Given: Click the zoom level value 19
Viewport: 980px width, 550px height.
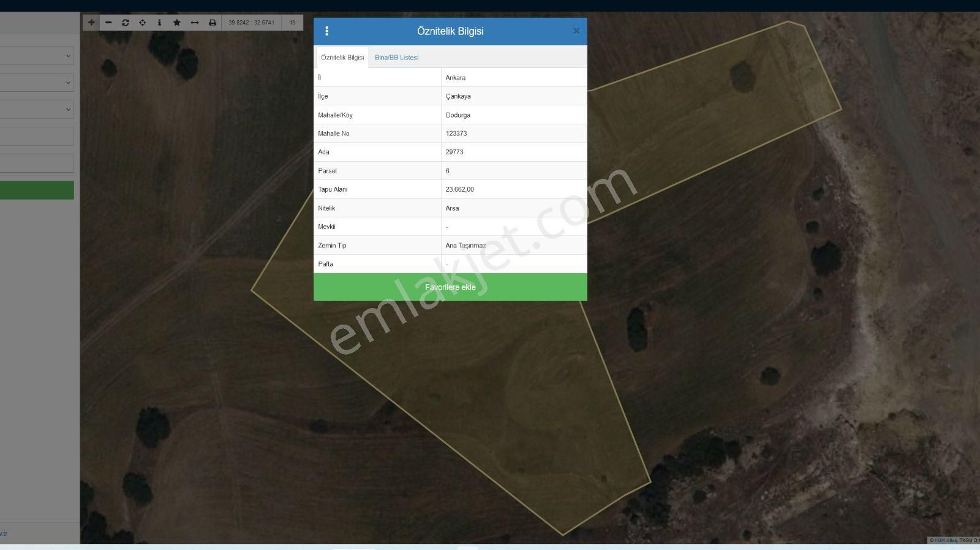Looking at the screenshot, I should pyautogui.click(x=293, y=23).
